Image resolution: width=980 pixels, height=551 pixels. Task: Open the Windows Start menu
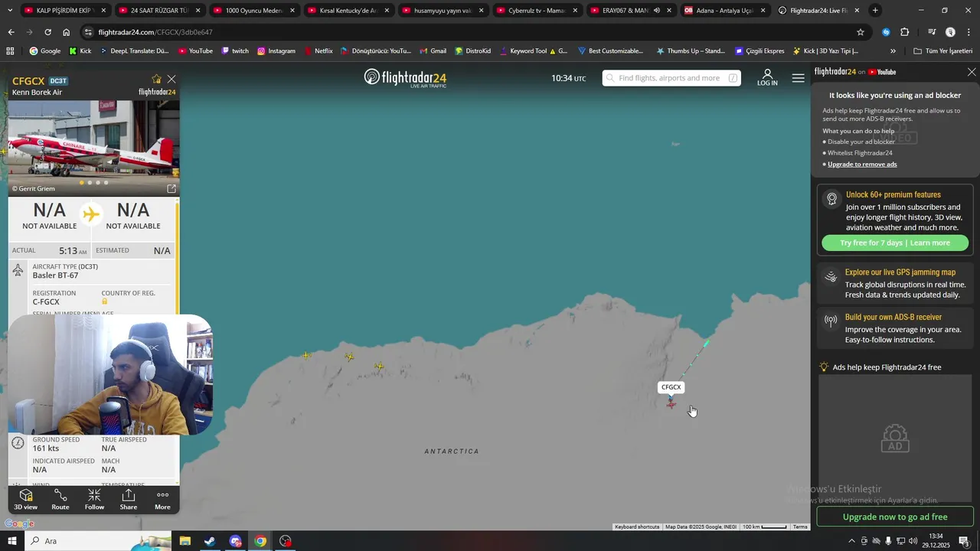[x=11, y=541]
